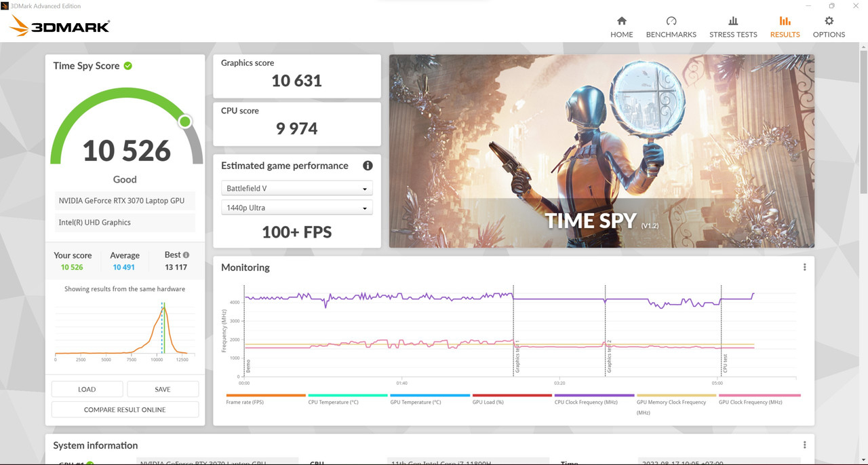Click the green score gauge knob

pos(184,122)
